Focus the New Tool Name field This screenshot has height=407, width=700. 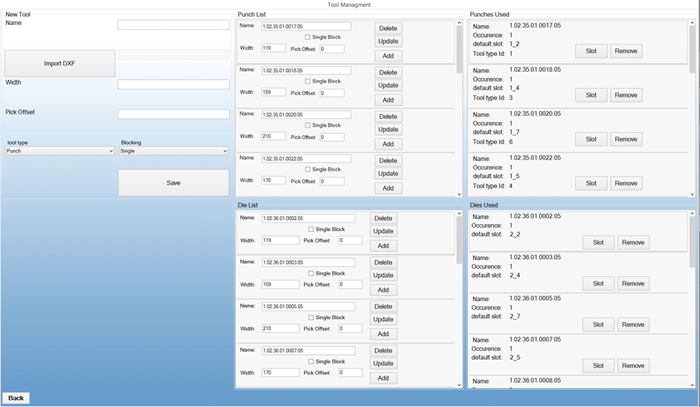[173, 25]
